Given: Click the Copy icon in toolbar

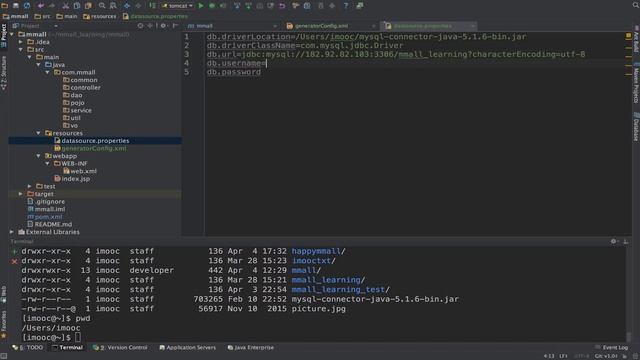Looking at the screenshot, I should 77,6.
